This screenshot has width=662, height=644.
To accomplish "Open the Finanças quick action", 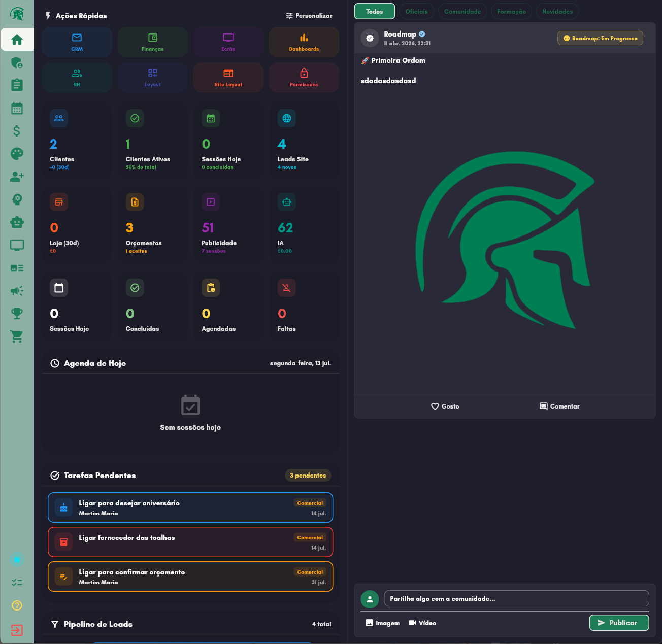I will click(x=152, y=42).
